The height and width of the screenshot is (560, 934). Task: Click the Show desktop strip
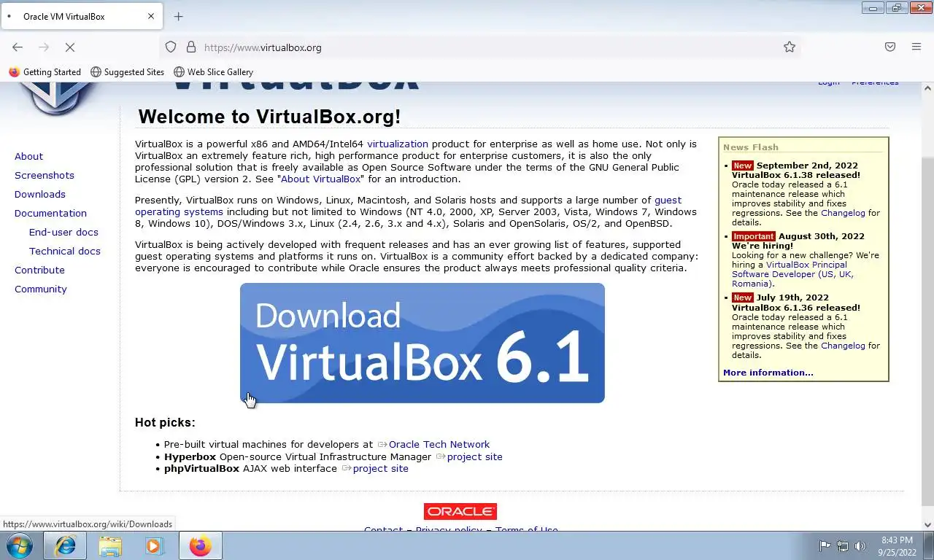point(929,545)
